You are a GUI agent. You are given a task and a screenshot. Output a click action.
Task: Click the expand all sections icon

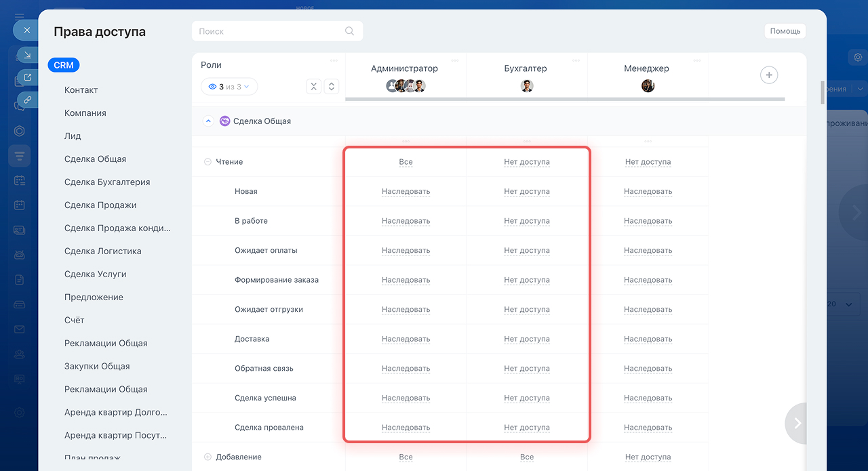[331, 87]
